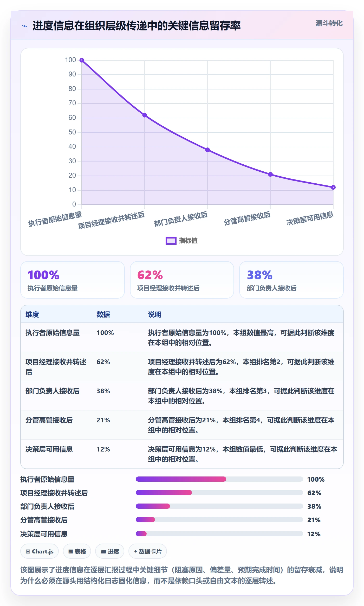Click axis label 部门负责人接收后 under chart
The image size is (364, 606).
tap(181, 219)
